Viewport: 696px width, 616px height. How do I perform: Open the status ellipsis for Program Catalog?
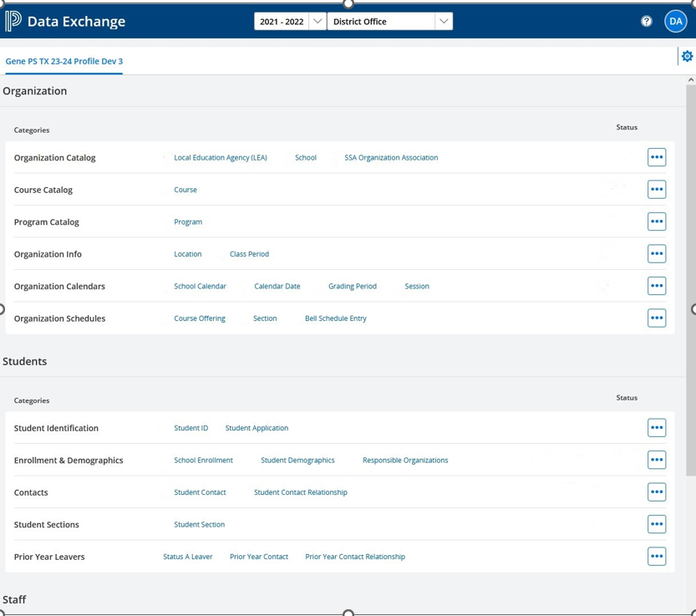pos(657,221)
